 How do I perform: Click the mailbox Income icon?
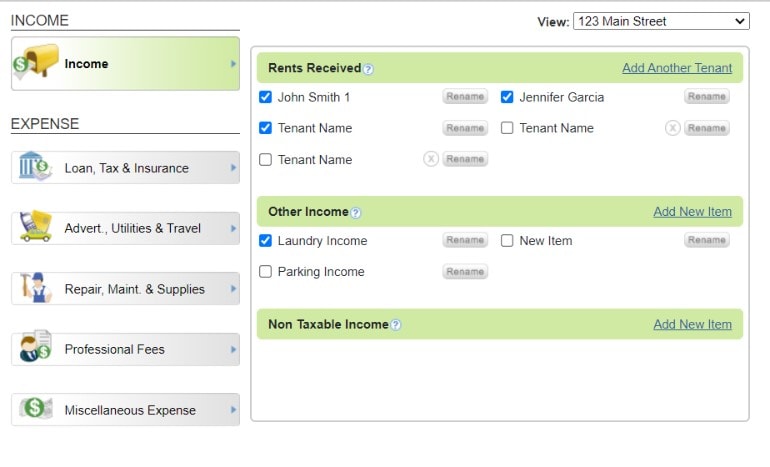tap(36, 63)
